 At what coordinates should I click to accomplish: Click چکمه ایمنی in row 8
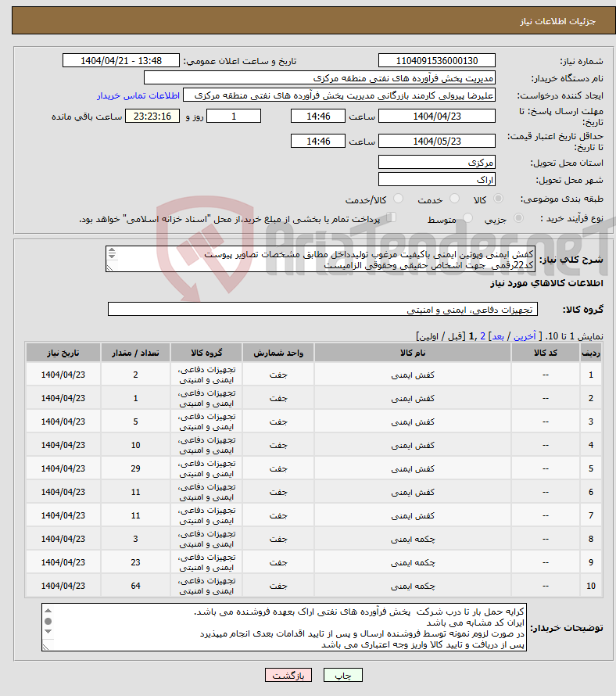tap(412, 539)
